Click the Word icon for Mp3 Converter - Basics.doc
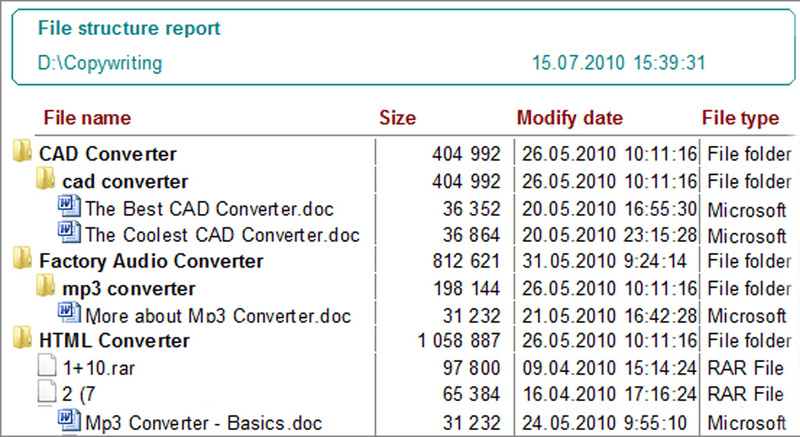Viewport: 800px width, 437px height. click(69, 421)
